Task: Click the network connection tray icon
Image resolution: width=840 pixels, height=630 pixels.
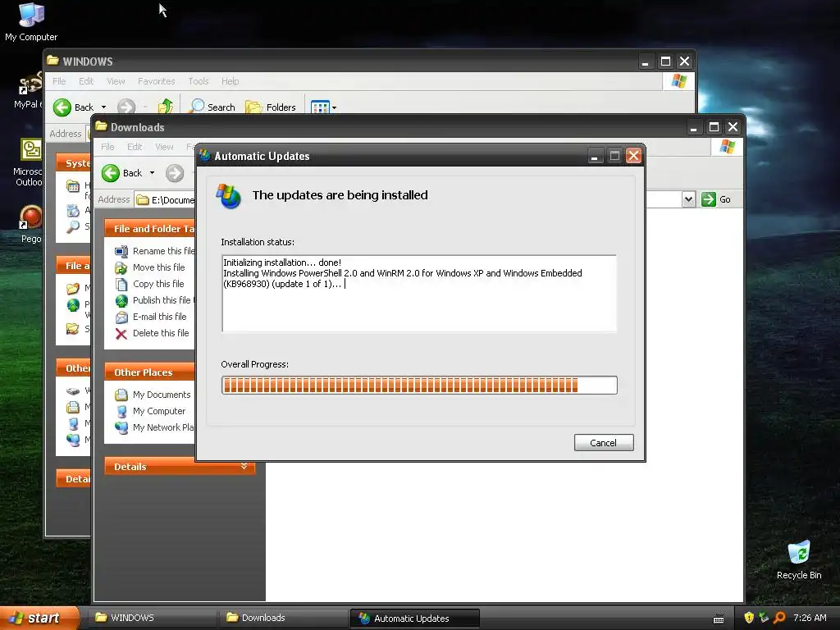Action: (764, 618)
